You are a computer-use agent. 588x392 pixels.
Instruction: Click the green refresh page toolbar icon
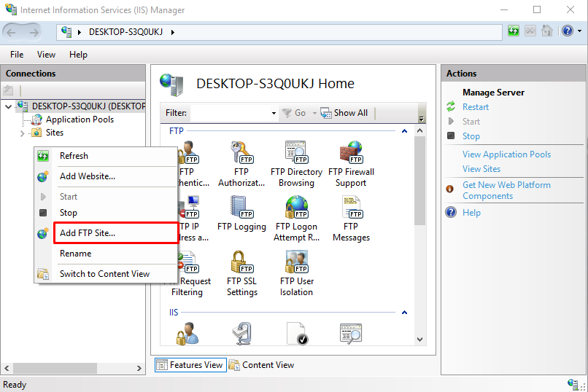[x=514, y=31]
